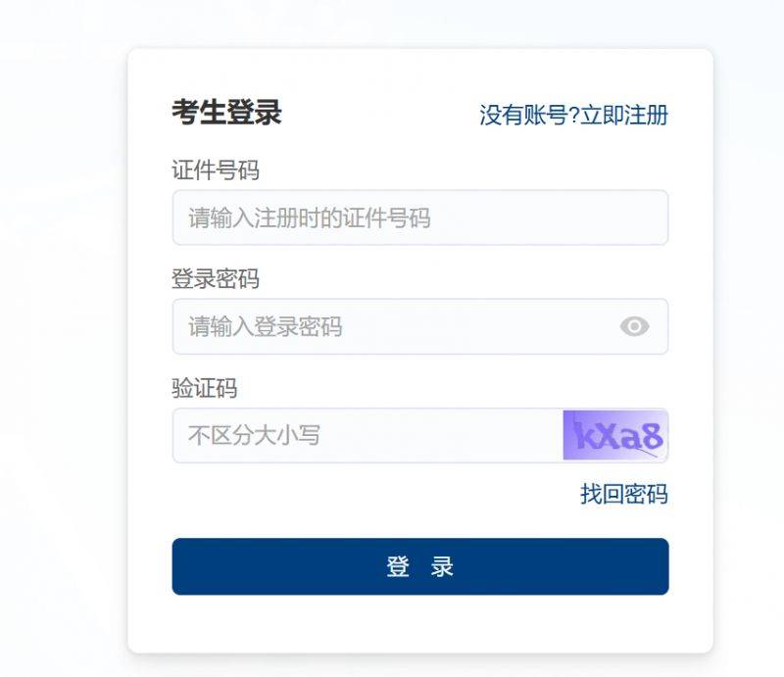
Task: Click the 找回密码 link
Action: pos(623,495)
